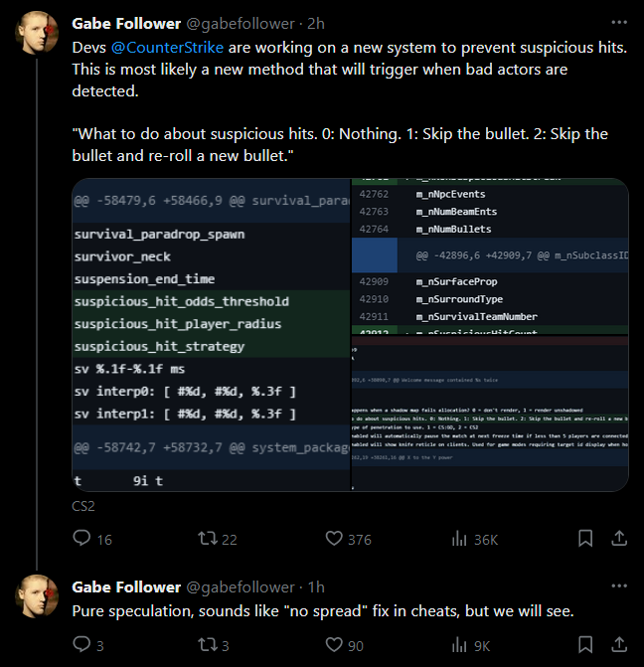This screenshot has width=644, height=667.
Task: Bookmark the second tweet
Action: (x=586, y=645)
